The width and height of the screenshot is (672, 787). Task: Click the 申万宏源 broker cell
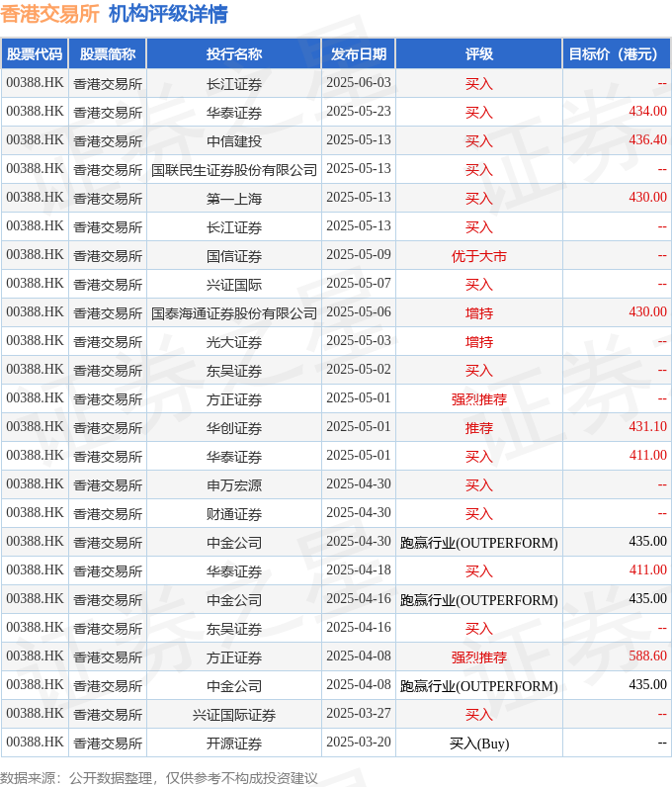(234, 485)
